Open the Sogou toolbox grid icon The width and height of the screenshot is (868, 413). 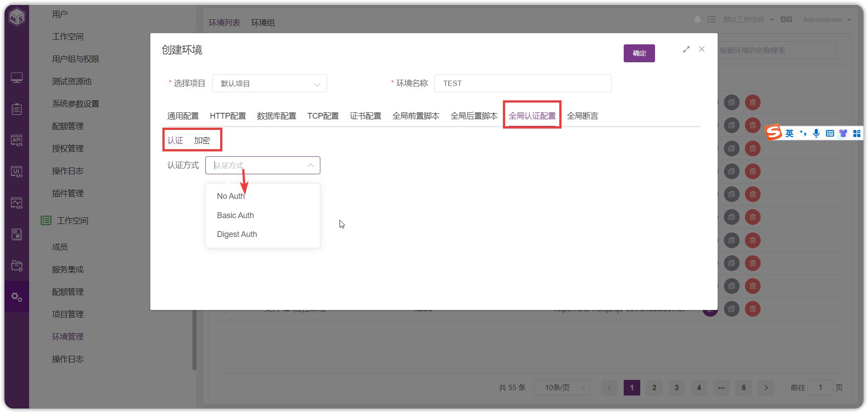click(857, 133)
